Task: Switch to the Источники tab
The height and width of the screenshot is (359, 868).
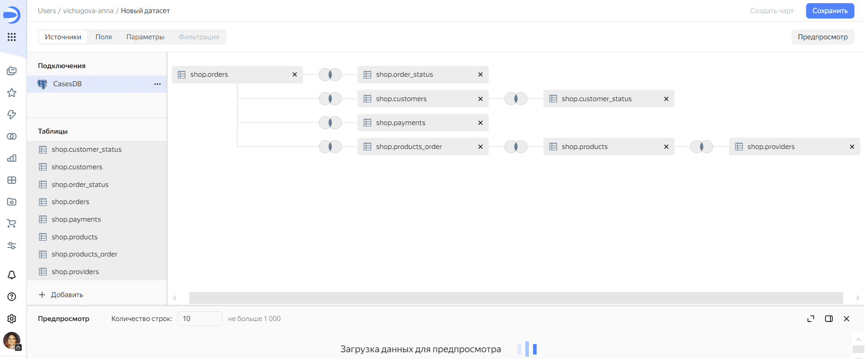Action: pos(63,37)
